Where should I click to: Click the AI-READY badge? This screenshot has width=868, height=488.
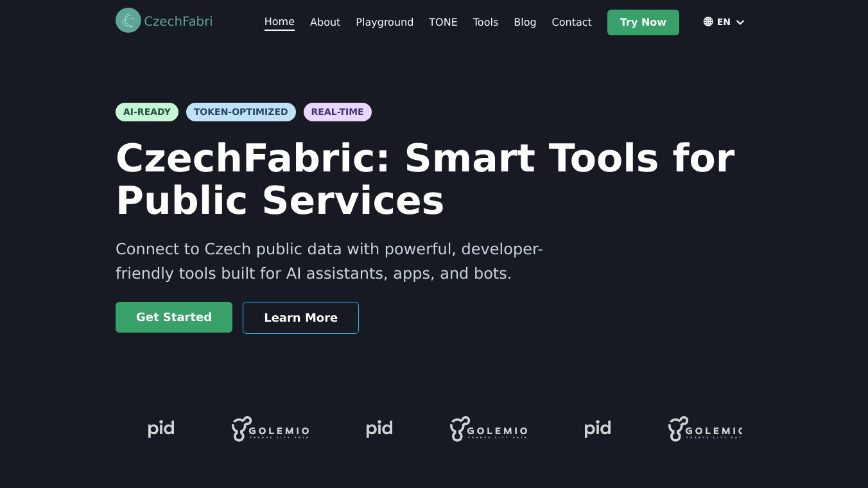point(147,112)
